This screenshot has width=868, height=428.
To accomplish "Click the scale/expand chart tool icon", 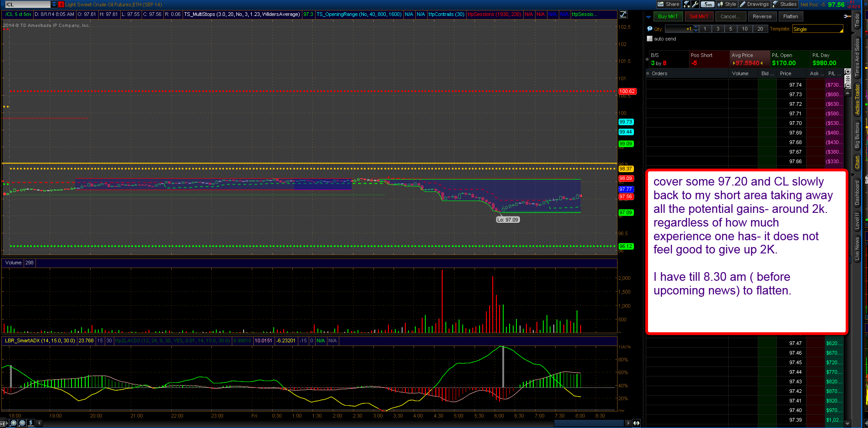I will (x=687, y=4).
